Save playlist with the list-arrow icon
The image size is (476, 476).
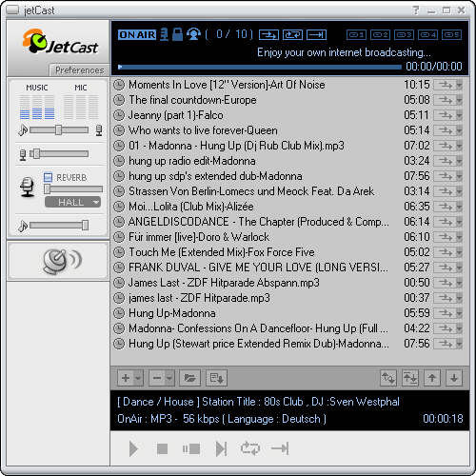(x=216, y=378)
